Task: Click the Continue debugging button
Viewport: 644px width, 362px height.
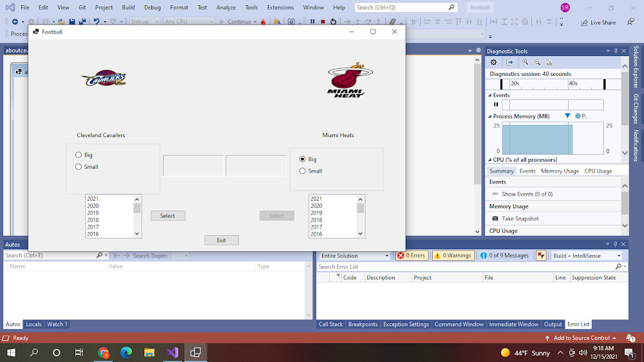Action: point(235,22)
